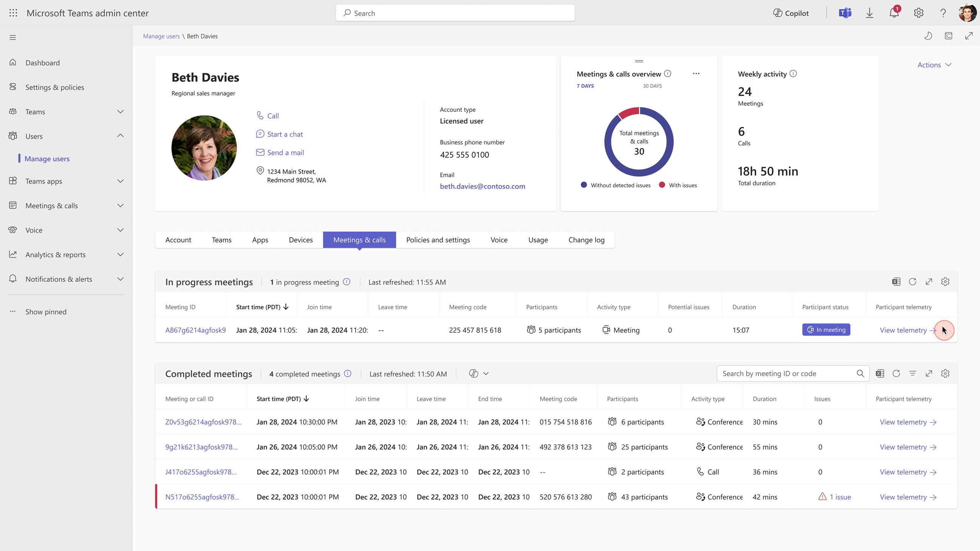
Task: Expand Meetings & calls in sidebar
Action: [120, 205]
